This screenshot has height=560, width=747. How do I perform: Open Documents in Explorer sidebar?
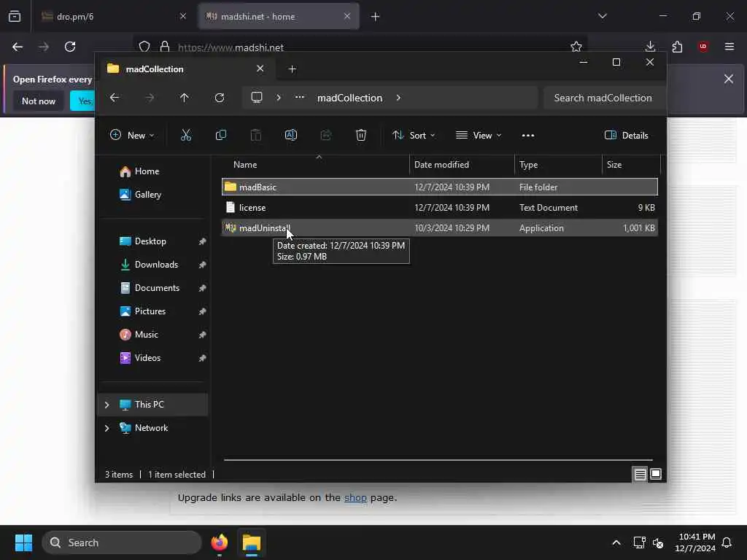pyautogui.click(x=153, y=288)
